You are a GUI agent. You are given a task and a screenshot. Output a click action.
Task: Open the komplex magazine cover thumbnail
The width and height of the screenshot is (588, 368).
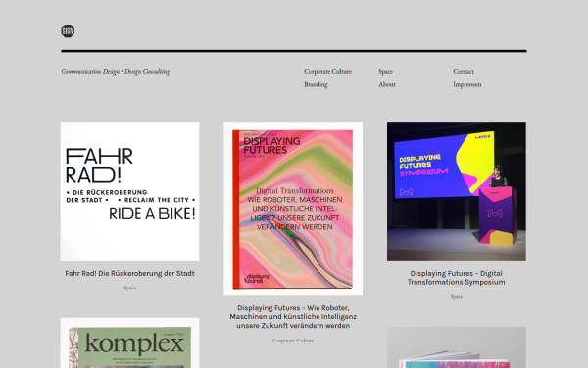[x=129, y=342]
